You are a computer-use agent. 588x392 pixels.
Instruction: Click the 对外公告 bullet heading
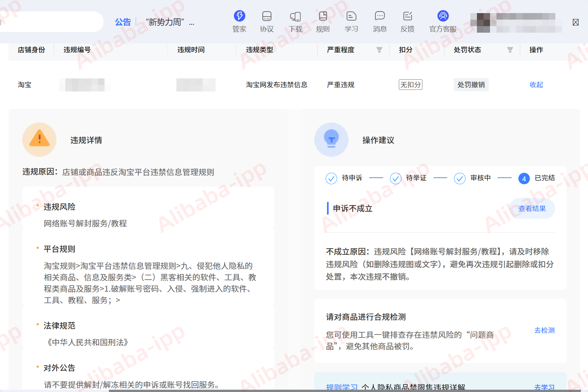(59, 368)
